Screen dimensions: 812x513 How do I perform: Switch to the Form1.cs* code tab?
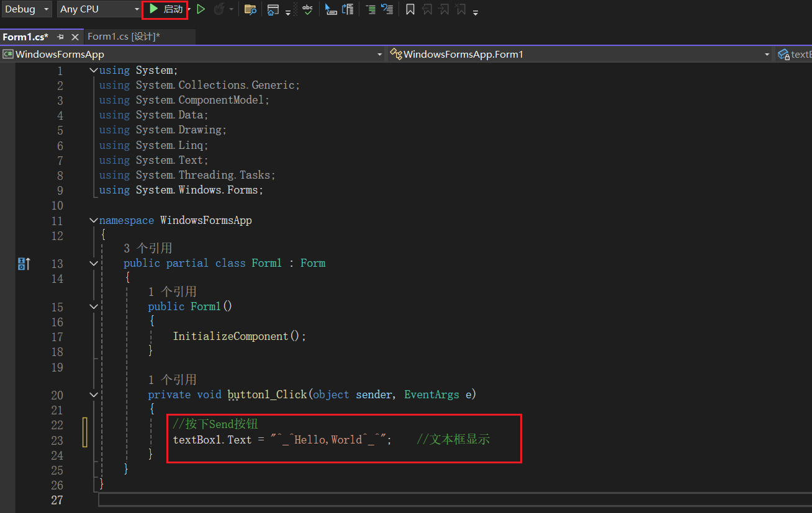[x=25, y=37]
